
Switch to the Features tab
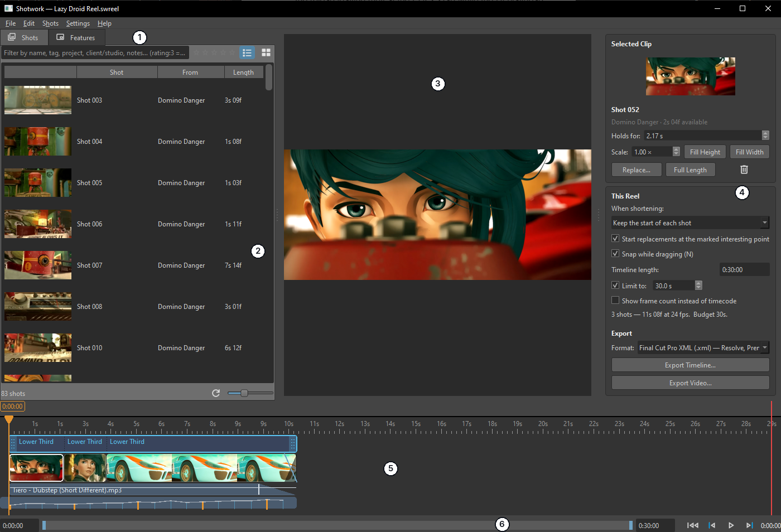pos(76,37)
